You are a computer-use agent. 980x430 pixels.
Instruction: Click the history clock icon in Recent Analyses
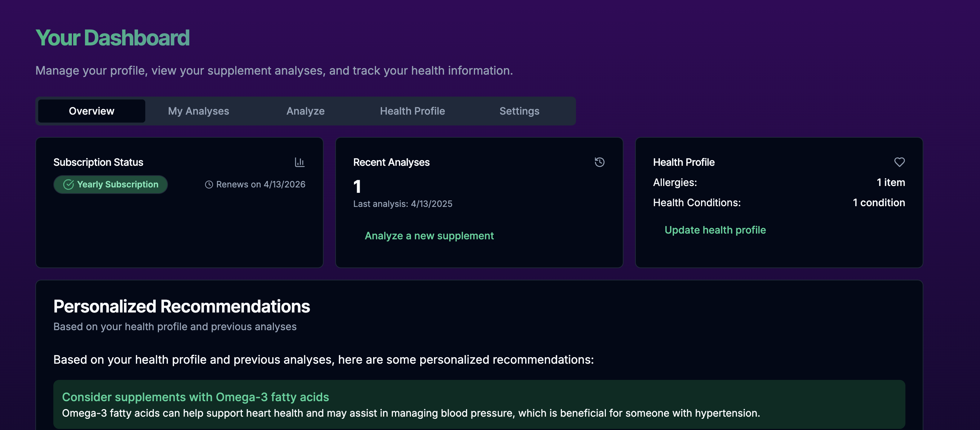coord(599,162)
